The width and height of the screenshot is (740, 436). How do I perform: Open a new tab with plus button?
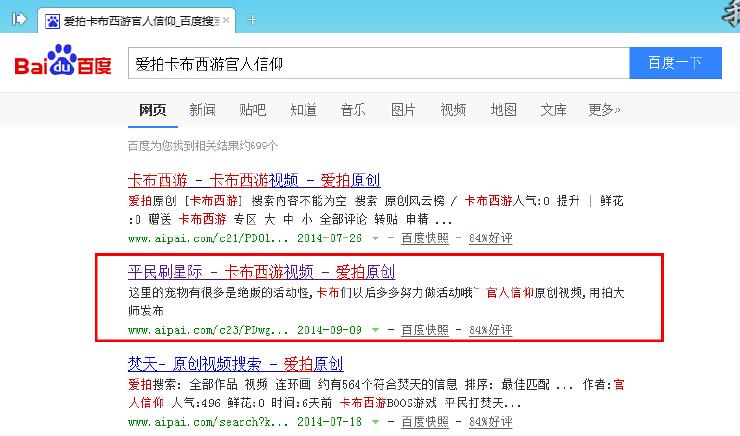click(252, 20)
